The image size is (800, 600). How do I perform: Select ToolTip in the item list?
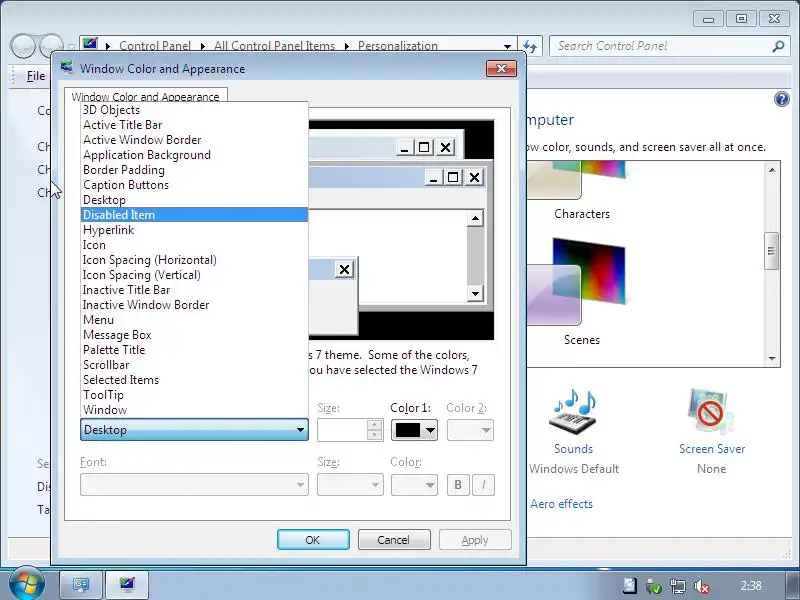pos(194,395)
